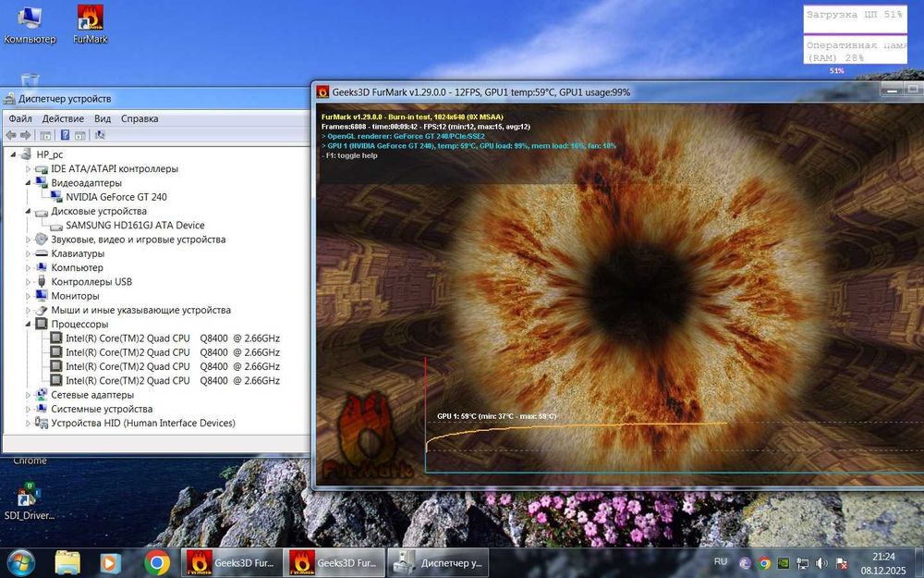Click the scan for hardware changes icon
This screenshot has width=924, height=578.
100,135
